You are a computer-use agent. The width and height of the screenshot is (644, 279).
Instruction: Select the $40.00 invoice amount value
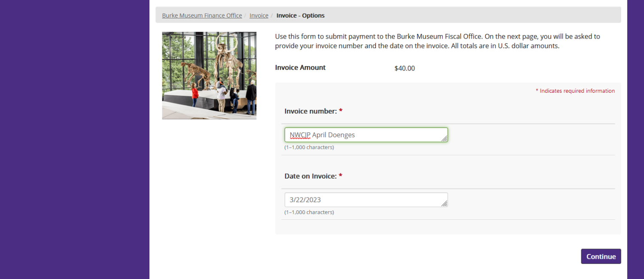[x=405, y=68]
